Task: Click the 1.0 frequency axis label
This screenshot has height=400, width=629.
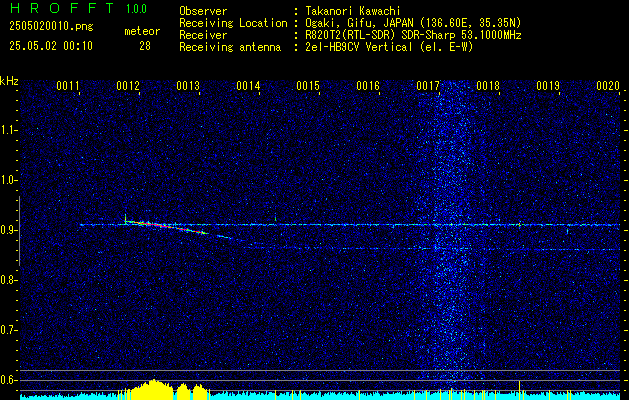Action: [8, 181]
